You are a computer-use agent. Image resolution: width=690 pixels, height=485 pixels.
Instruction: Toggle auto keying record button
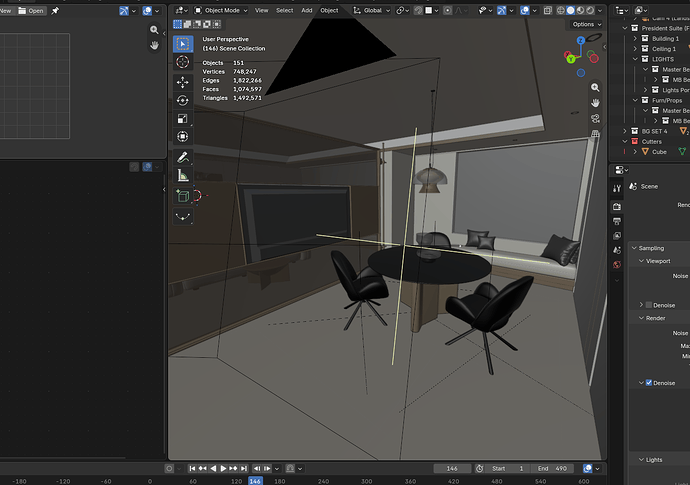169,469
